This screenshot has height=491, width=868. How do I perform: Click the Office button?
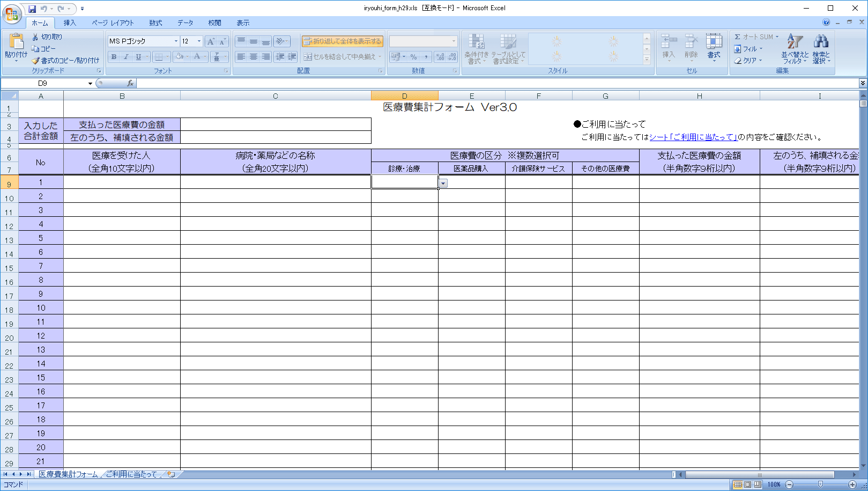pyautogui.click(x=12, y=13)
